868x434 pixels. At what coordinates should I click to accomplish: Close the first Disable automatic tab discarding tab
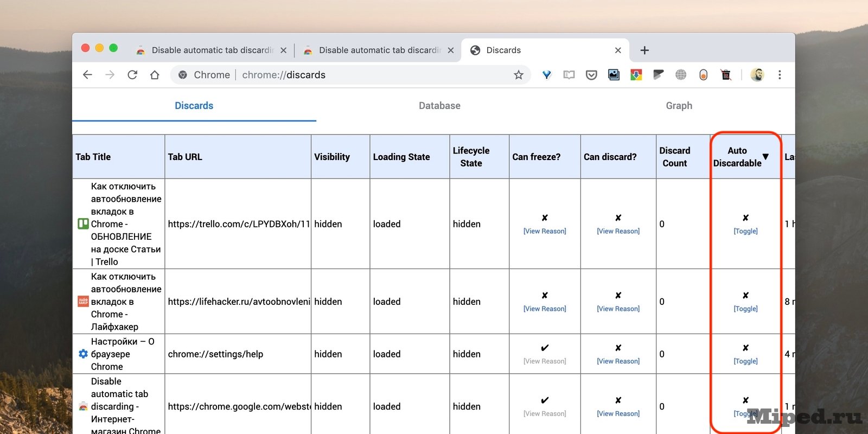click(283, 50)
